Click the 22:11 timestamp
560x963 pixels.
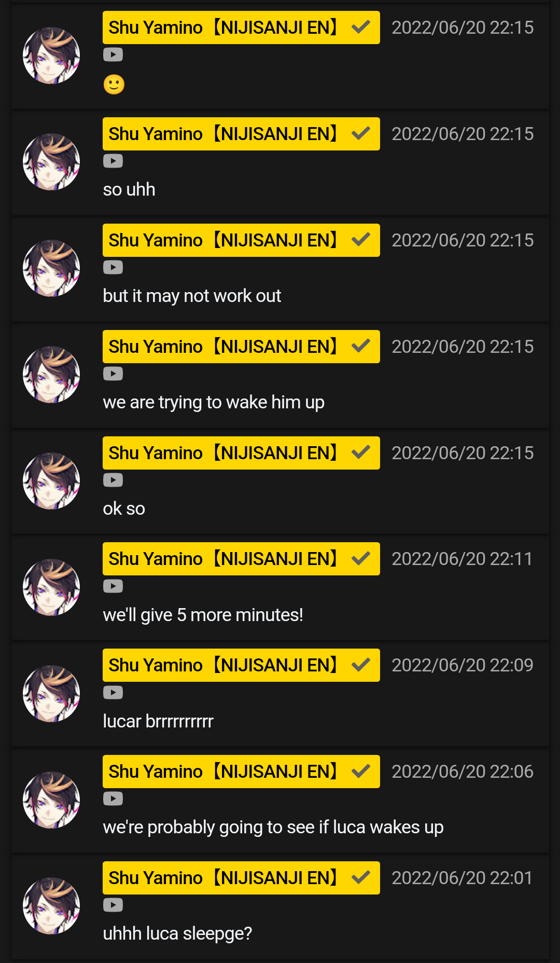(x=462, y=559)
